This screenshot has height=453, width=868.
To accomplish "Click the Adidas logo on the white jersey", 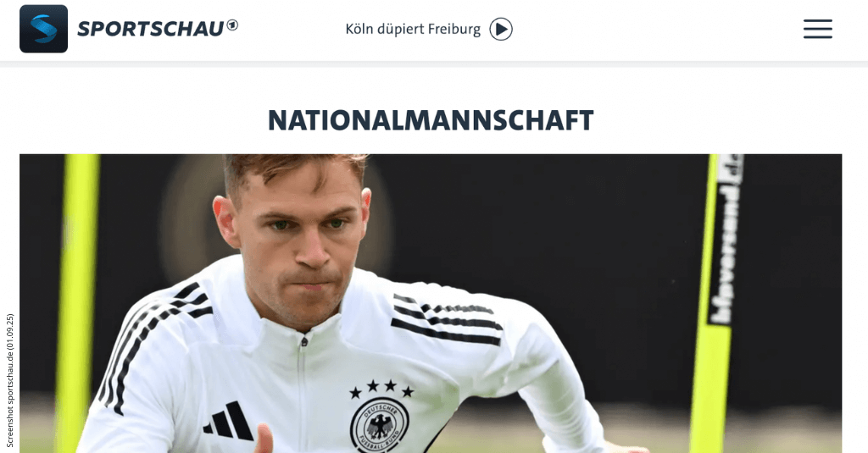I will click(x=228, y=420).
